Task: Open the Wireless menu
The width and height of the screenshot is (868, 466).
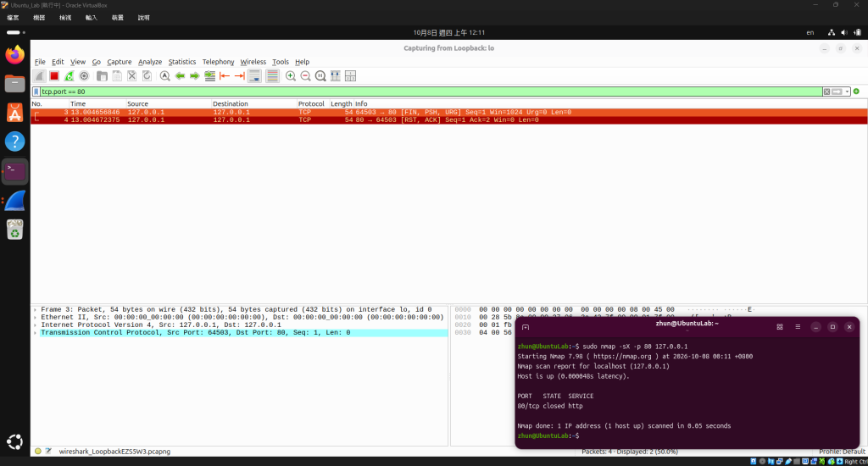Action: [253, 62]
